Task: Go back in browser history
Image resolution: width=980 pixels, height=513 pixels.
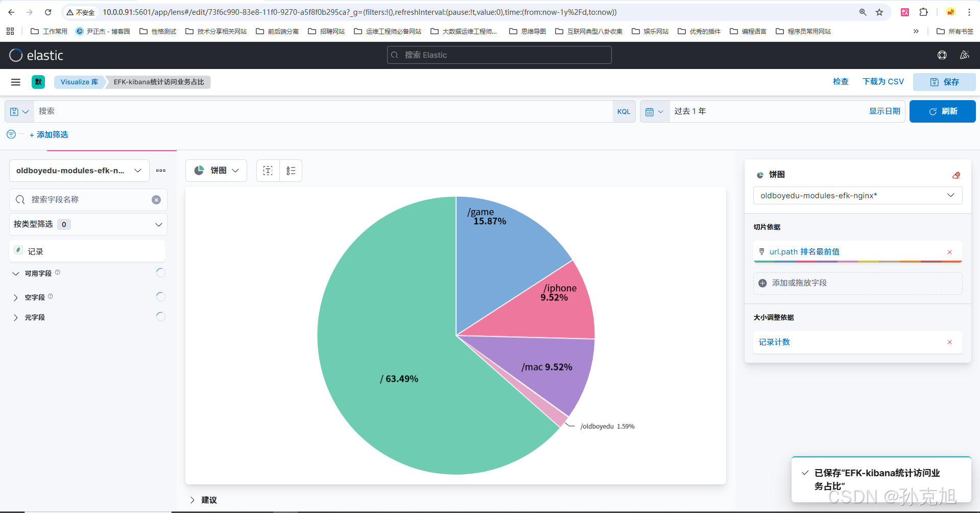Action: [x=11, y=12]
